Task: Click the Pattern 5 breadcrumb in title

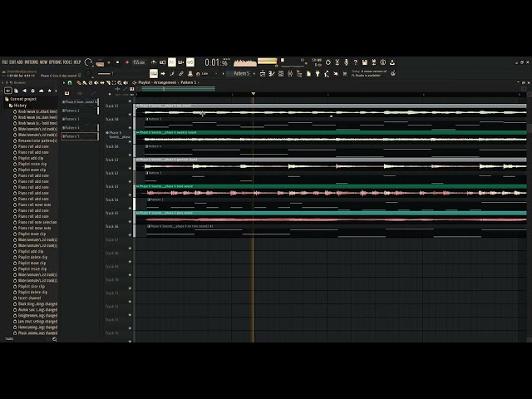Action: tap(188, 82)
